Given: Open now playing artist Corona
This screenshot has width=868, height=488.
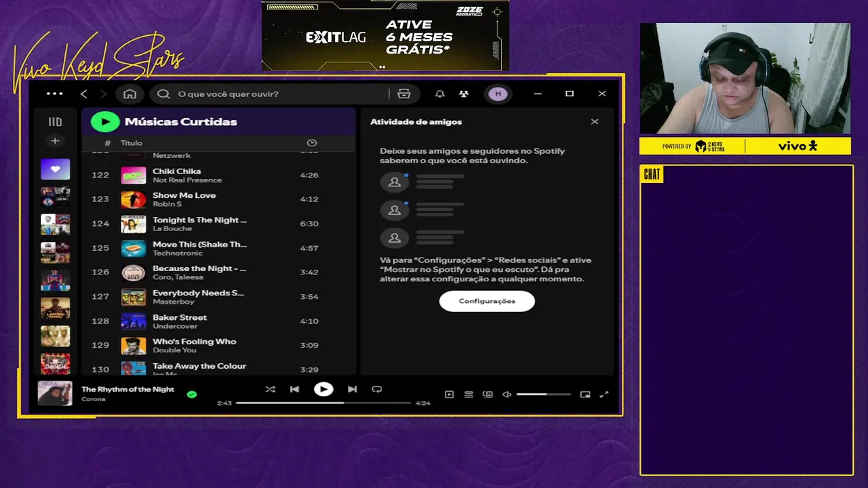Looking at the screenshot, I should [x=94, y=399].
